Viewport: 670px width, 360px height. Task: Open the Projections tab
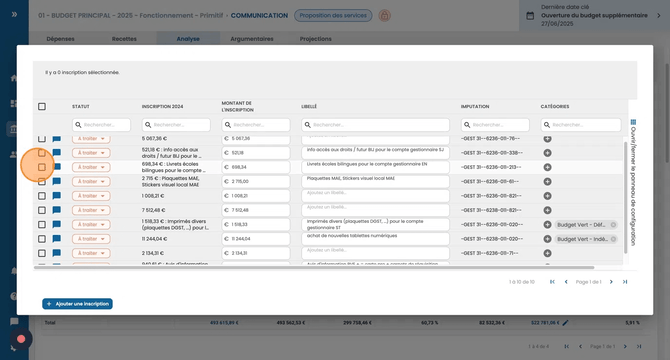(315, 39)
